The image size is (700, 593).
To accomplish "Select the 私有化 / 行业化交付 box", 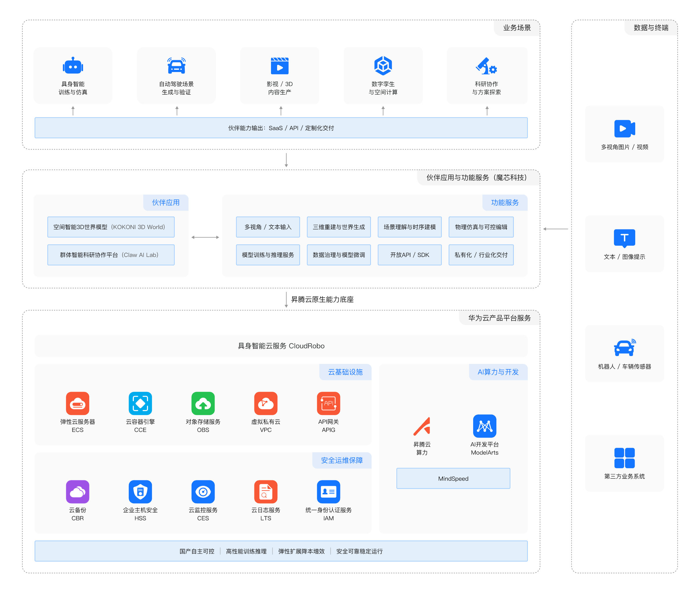I will (x=481, y=255).
